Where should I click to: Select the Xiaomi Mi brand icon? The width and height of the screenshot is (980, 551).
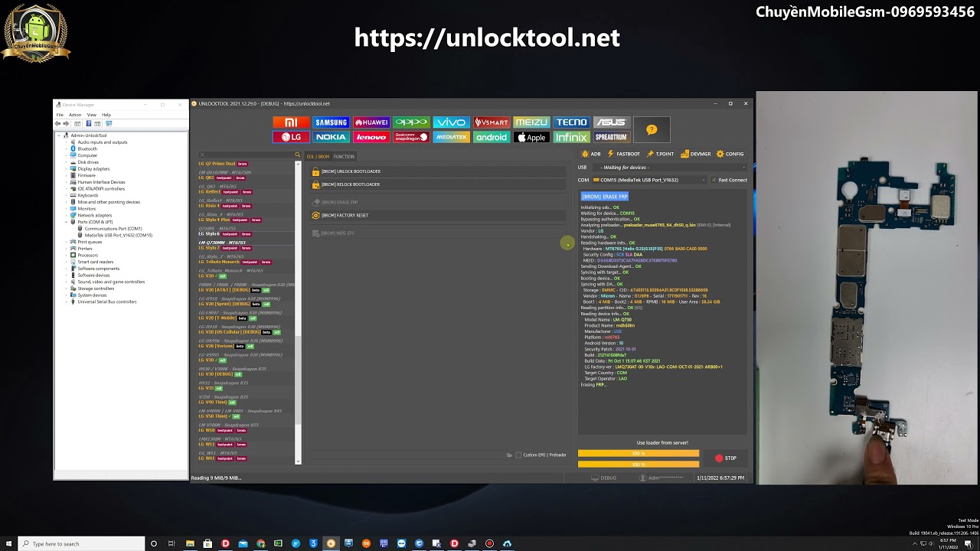point(291,122)
